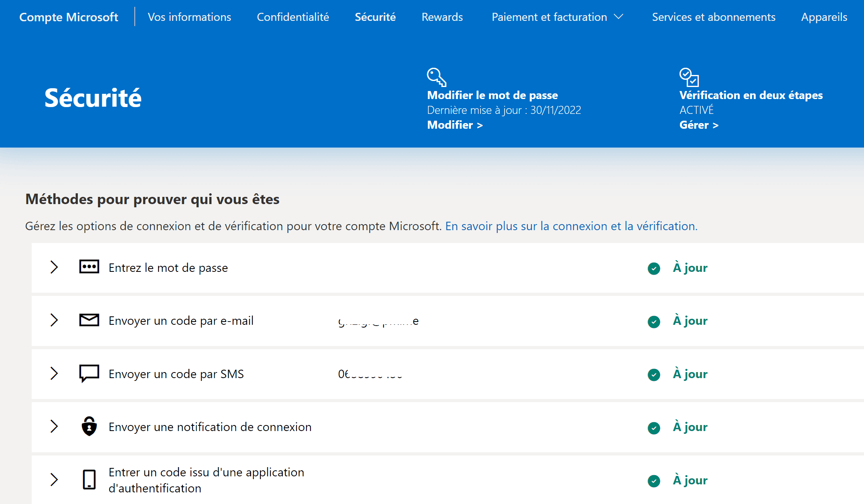Screen dimensions: 864x504
Task: Open En savoir plus sur la connexion link
Action: (x=571, y=226)
